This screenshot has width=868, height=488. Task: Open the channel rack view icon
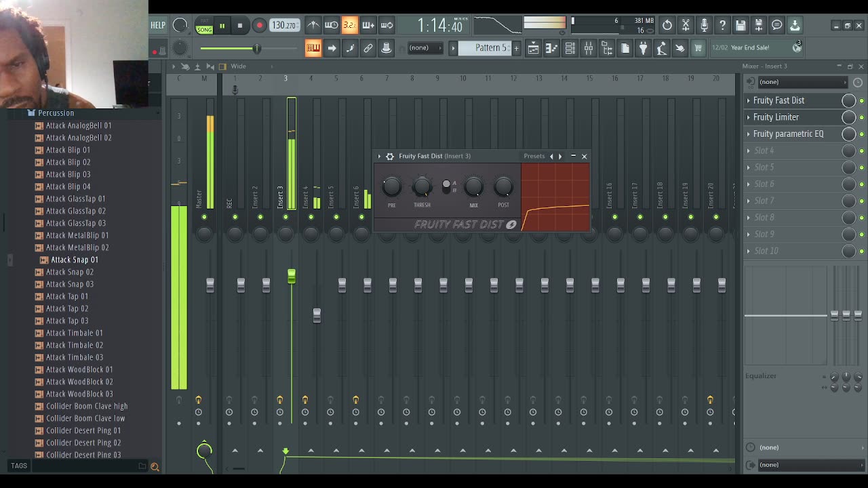(570, 48)
